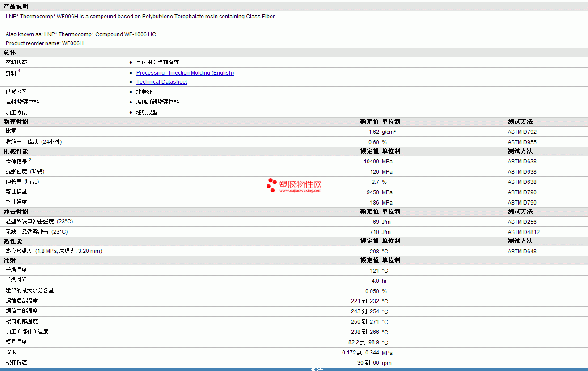The width and height of the screenshot is (588, 371).
Task: Click the ASTM D4812 test method cell
Action: click(x=524, y=232)
